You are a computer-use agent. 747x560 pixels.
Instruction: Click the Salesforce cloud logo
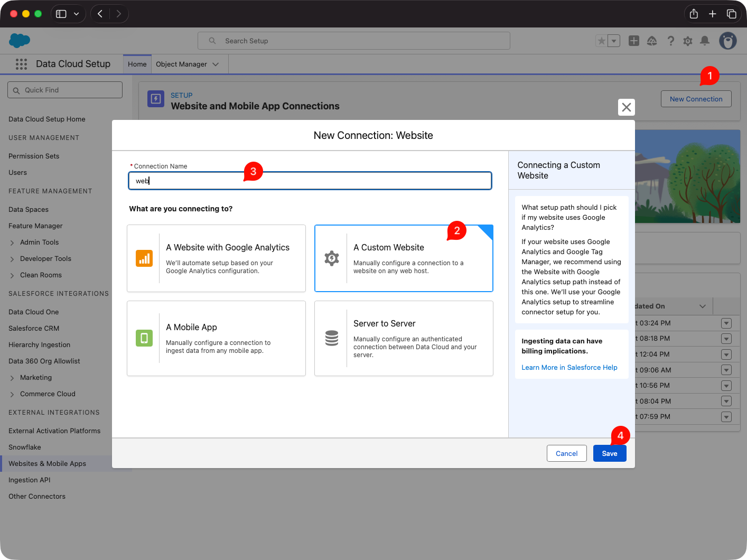[19, 41]
